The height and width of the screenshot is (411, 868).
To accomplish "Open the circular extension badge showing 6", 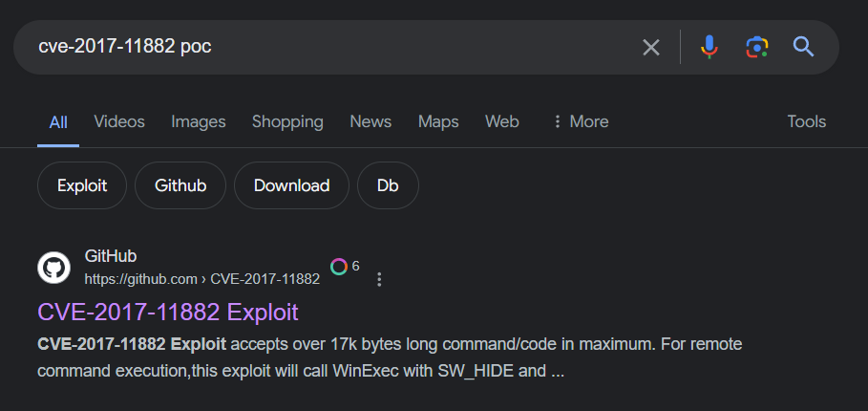I will pyautogui.click(x=345, y=267).
